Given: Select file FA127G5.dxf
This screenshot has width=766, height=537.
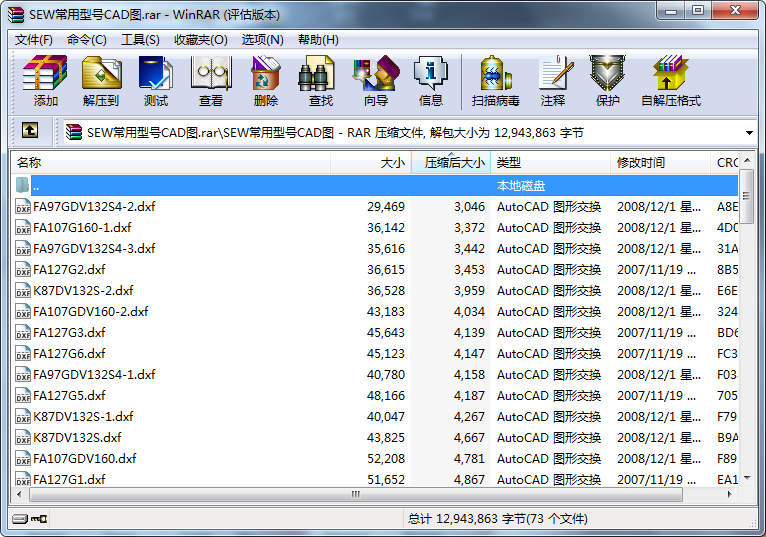Looking at the screenshot, I should (69, 396).
